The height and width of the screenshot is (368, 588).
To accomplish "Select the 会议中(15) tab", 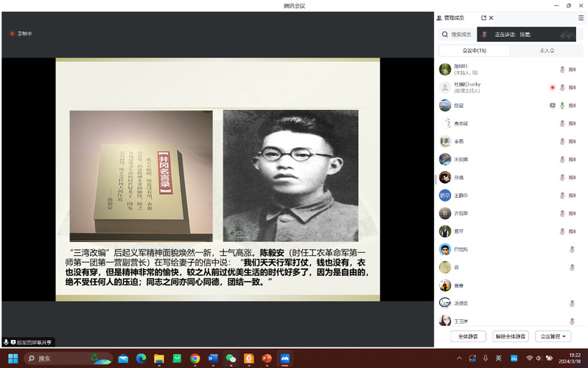I will (474, 51).
